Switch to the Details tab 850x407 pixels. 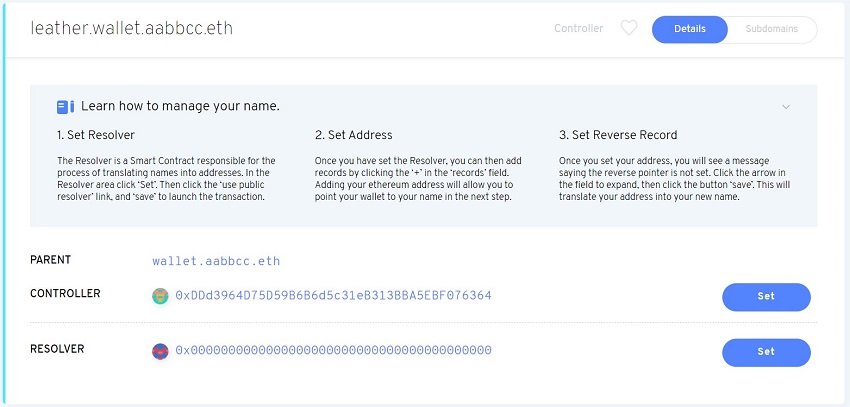point(690,29)
